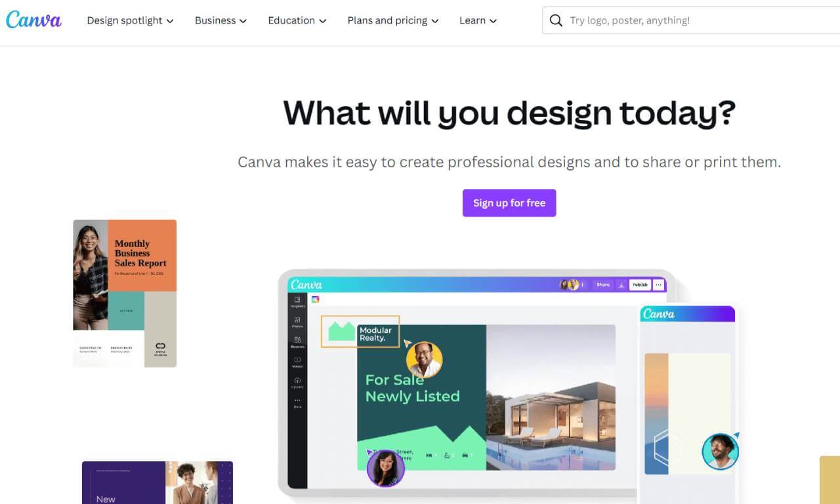Focus the search field placeholder text
This screenshot has height=504, width=840.
click(630, 20)
